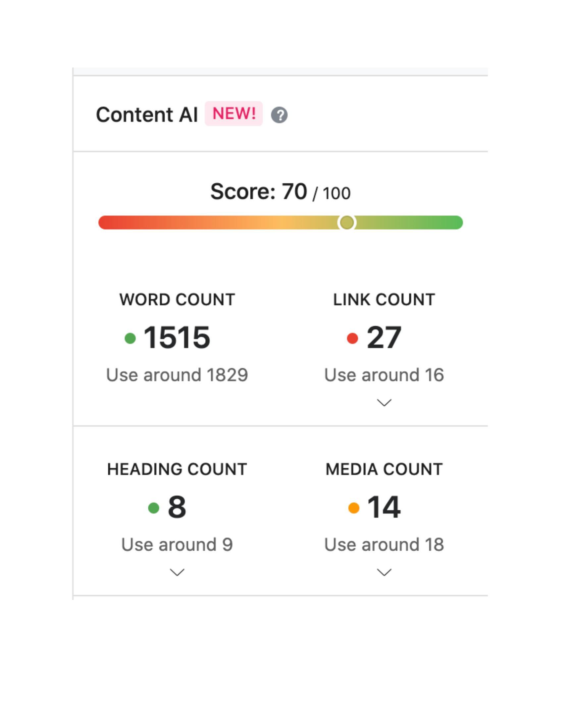Screen dimensions: 563x728
Task: Click the 'Use around 18' media recommendation
Action: tap(384, 544)
